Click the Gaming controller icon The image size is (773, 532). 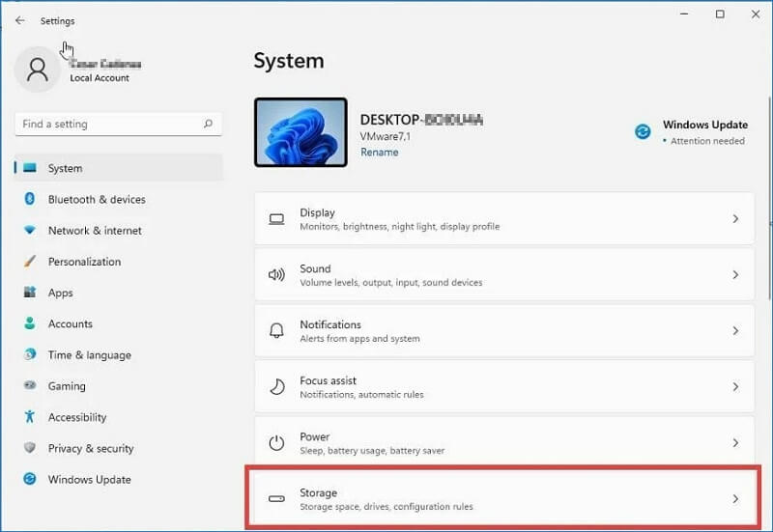coord(30,385)
